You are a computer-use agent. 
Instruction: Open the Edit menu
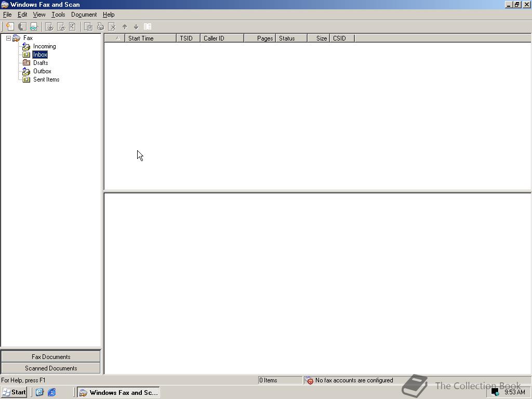[22, 15]
